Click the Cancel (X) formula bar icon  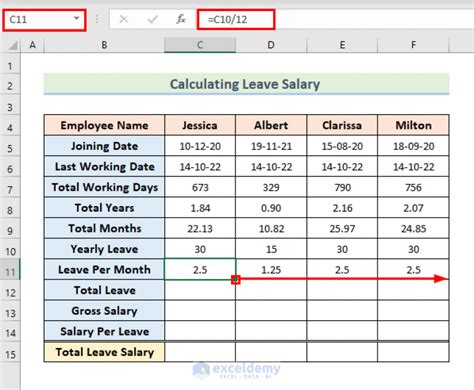point(124,19)
